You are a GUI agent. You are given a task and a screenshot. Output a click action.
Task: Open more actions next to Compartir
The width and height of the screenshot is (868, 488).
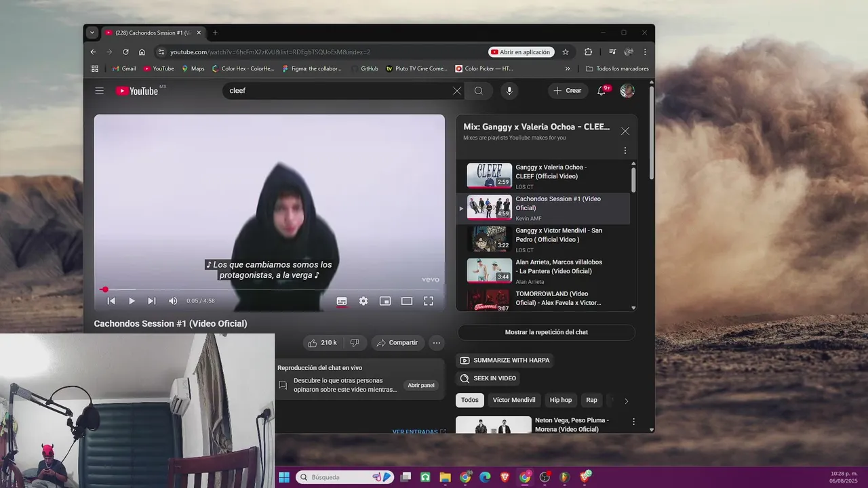[x=437, y=343]
